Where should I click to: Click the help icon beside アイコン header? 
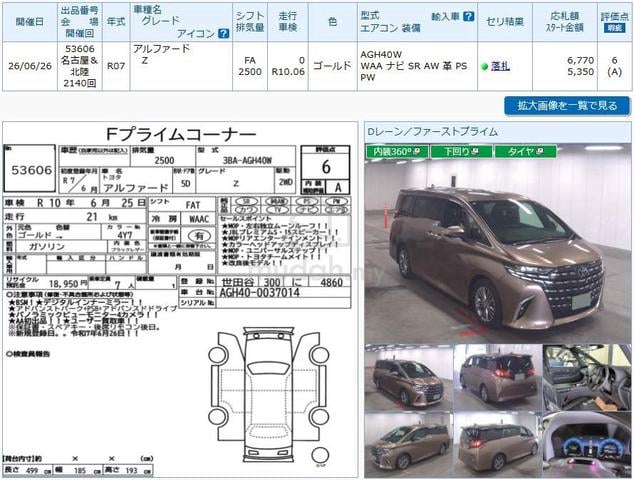coord(223,34)
